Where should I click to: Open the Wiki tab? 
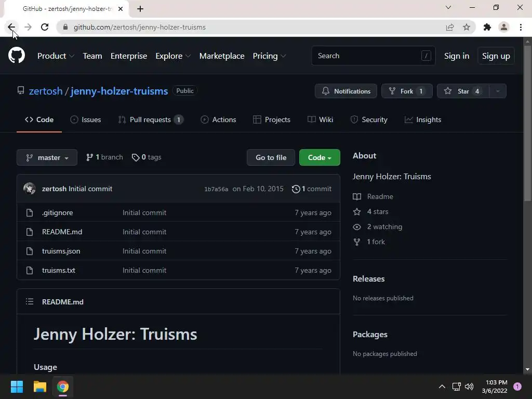[x=320, y=119]
